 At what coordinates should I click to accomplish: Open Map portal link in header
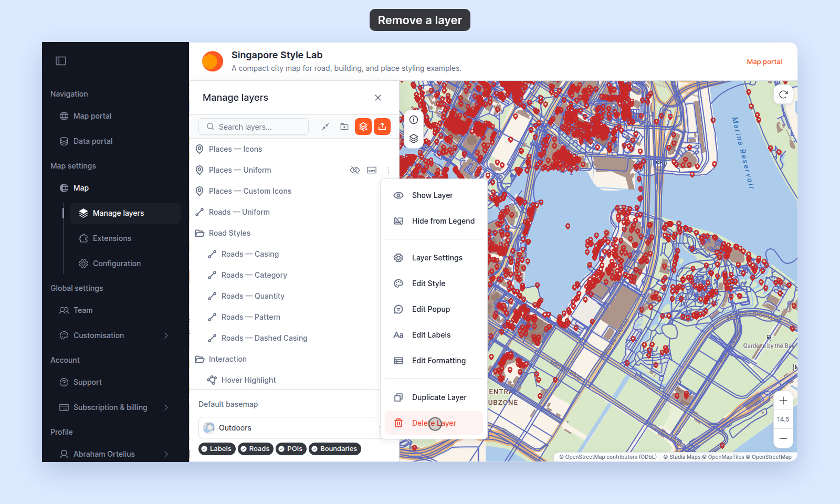764,62
